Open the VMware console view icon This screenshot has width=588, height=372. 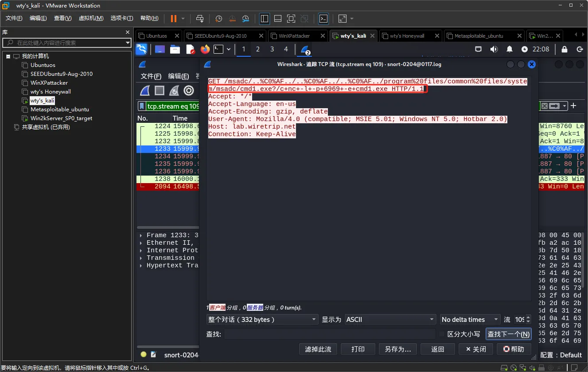(x=324, y=19)
